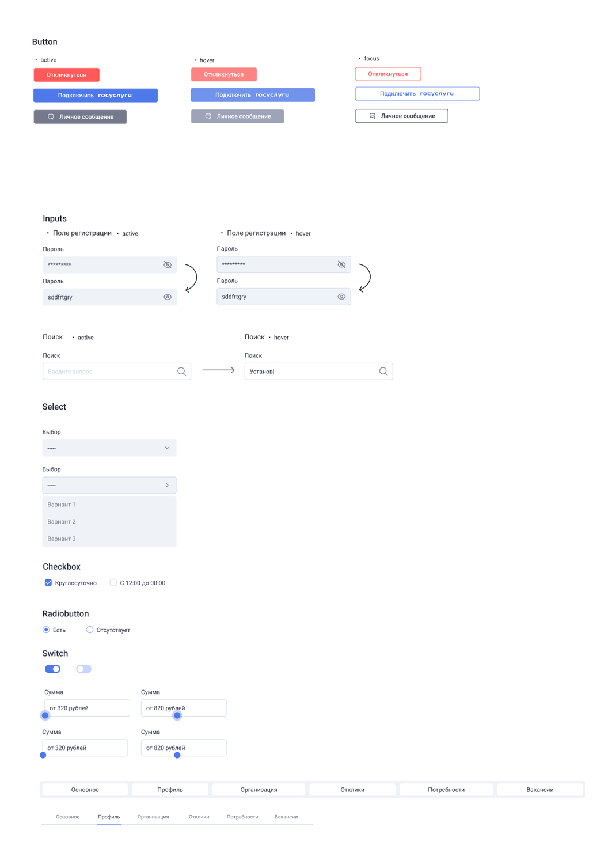Click the active red 'Откликнуться' button

point(66,75)
